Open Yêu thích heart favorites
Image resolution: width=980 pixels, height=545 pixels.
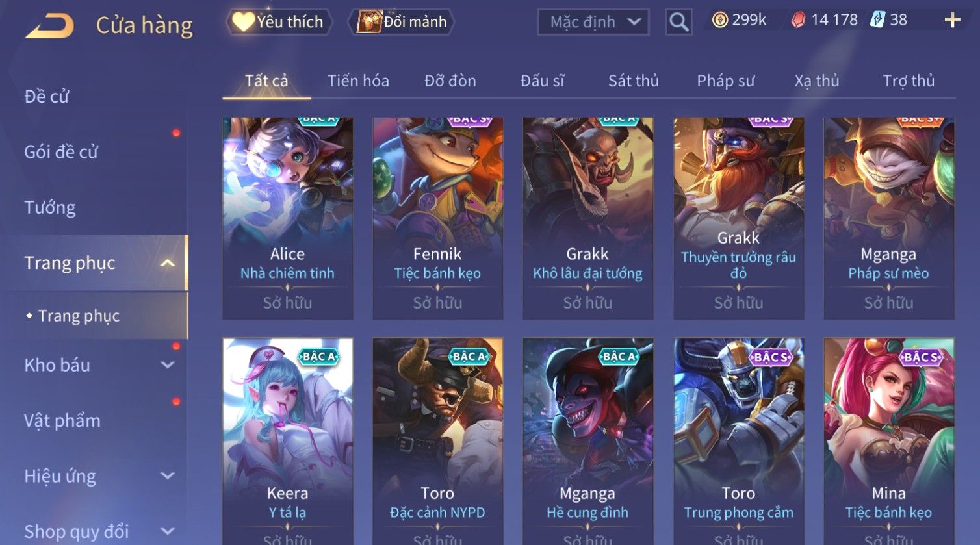(279, 22)
